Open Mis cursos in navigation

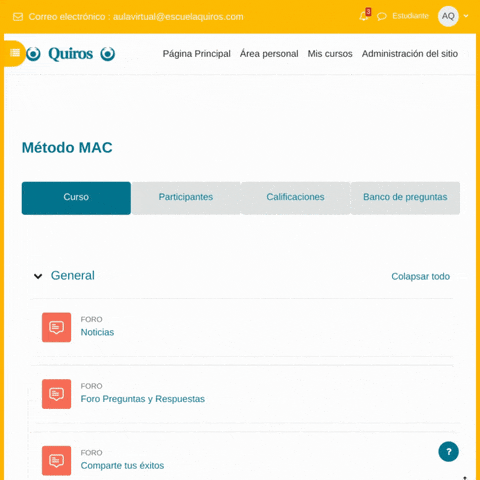click(330, 54)
